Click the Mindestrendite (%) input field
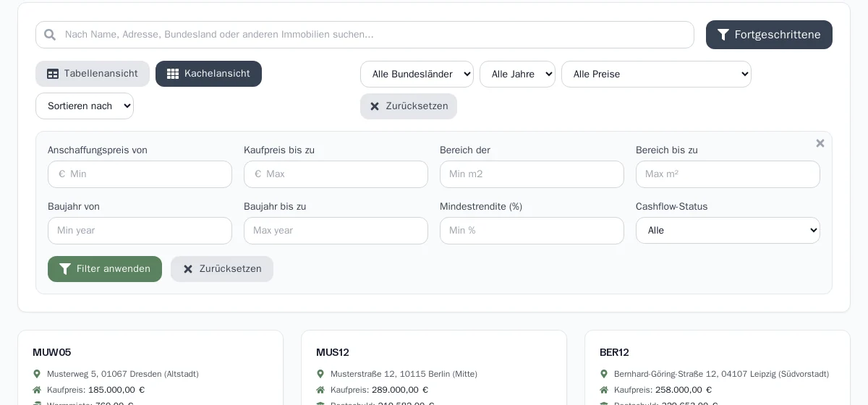The width and height of the screenshot is (868, 405). pyautogui.click(x=532, y=231)
